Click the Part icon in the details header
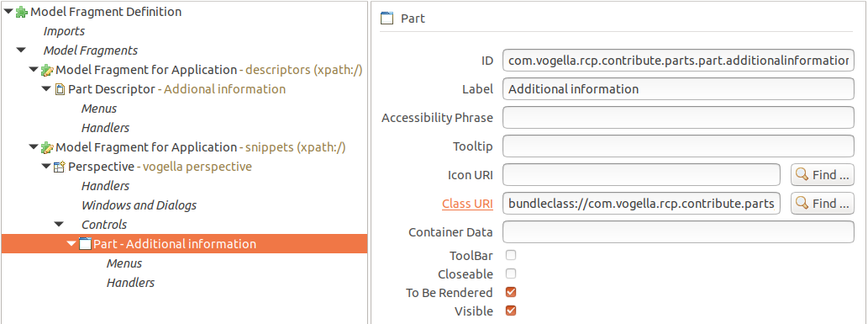This screenshot has height=324, width=868. (x=387, y=19)
